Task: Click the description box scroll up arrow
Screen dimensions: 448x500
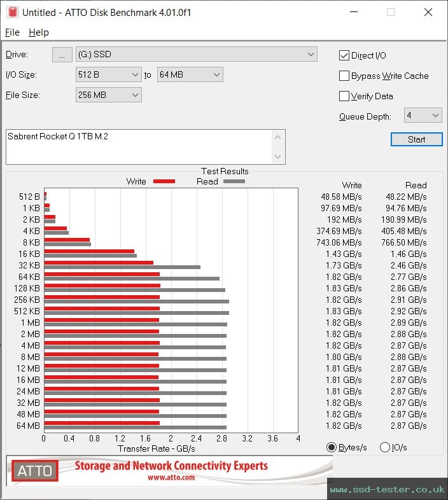Action: tap(277, 137)
